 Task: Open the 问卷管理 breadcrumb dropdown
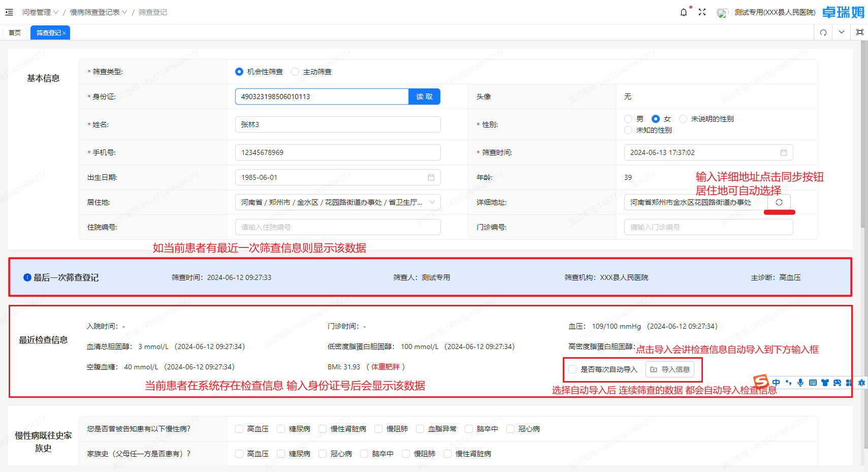pyautogui.click(x=40, y=12)
